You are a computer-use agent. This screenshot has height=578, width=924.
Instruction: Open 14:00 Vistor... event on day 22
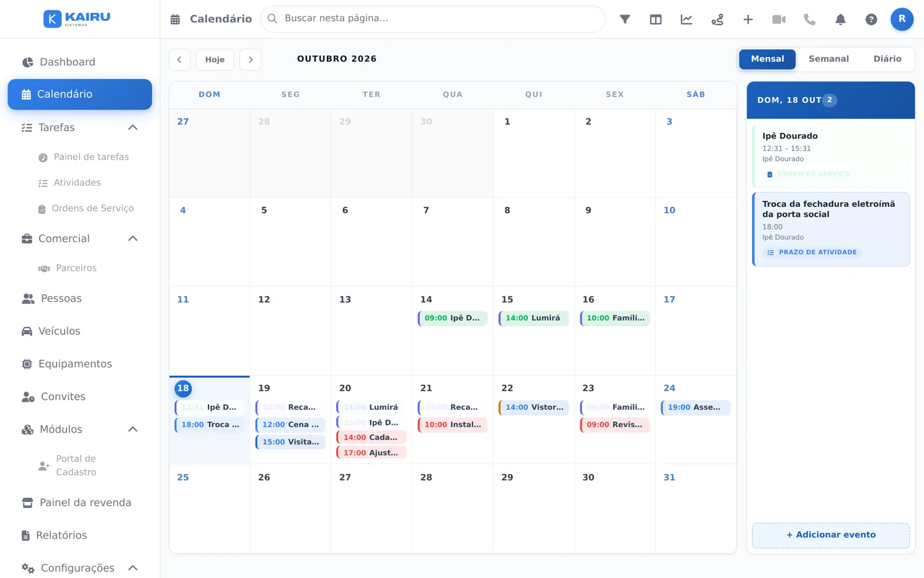[534, 407]
